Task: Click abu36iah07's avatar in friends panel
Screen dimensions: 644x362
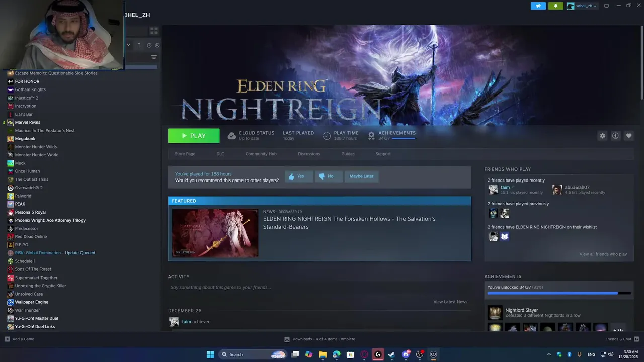Action: coord(557,190)
